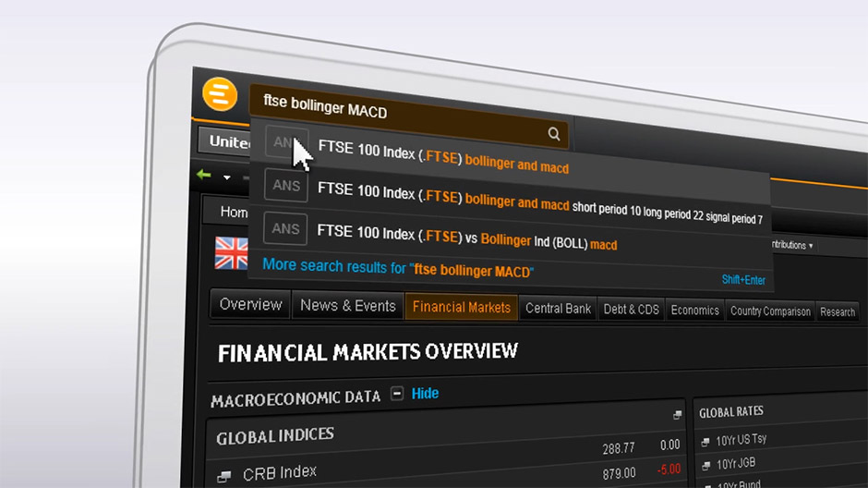Click the green back arrow
This screenshot has height=488, width=868.
(204, 175)
